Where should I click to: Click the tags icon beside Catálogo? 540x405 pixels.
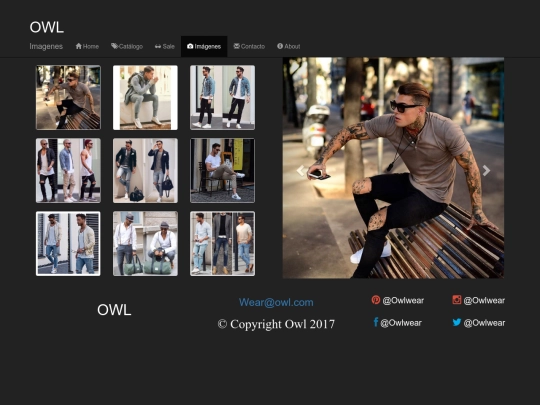tap(114, 46)
